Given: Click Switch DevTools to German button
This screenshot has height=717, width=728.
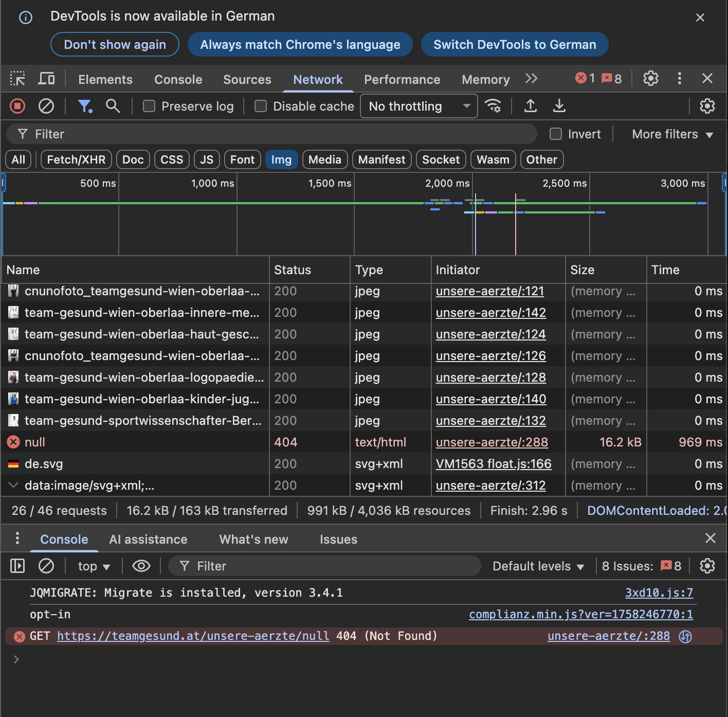Looking at the screenshot, I should coord(515,45).
